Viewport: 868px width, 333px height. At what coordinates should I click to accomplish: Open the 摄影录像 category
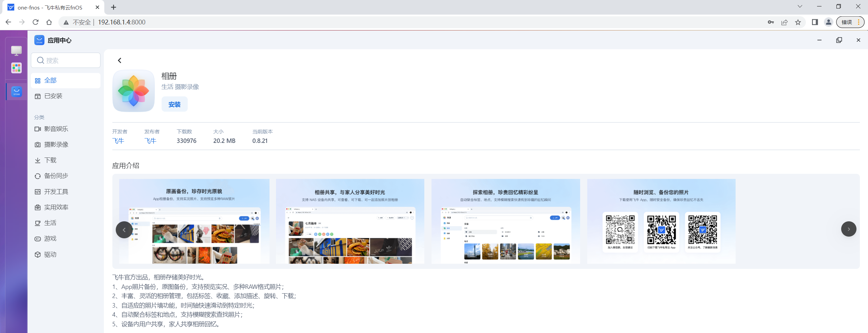66,145
